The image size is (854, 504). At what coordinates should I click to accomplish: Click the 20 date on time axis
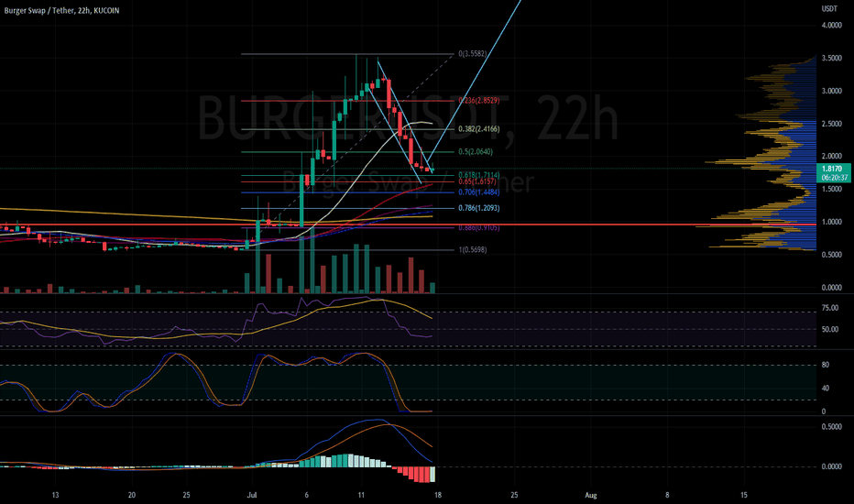coord(132,495)
